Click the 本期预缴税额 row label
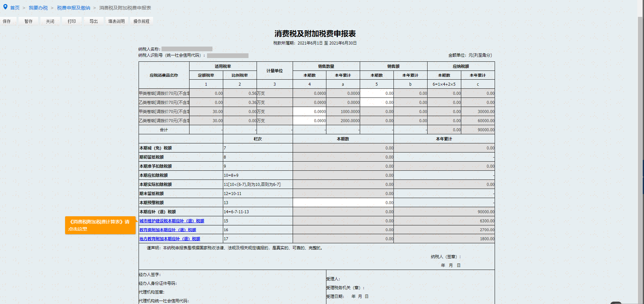The height and width of the screenshot is (304, 644). (152, 203)
